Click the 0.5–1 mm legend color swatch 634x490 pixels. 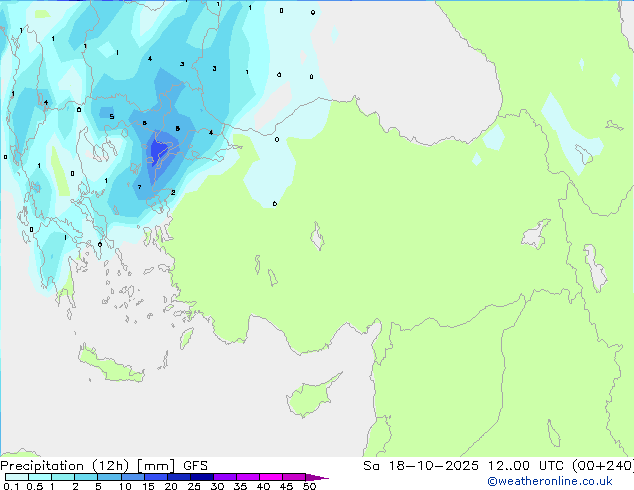40,477
